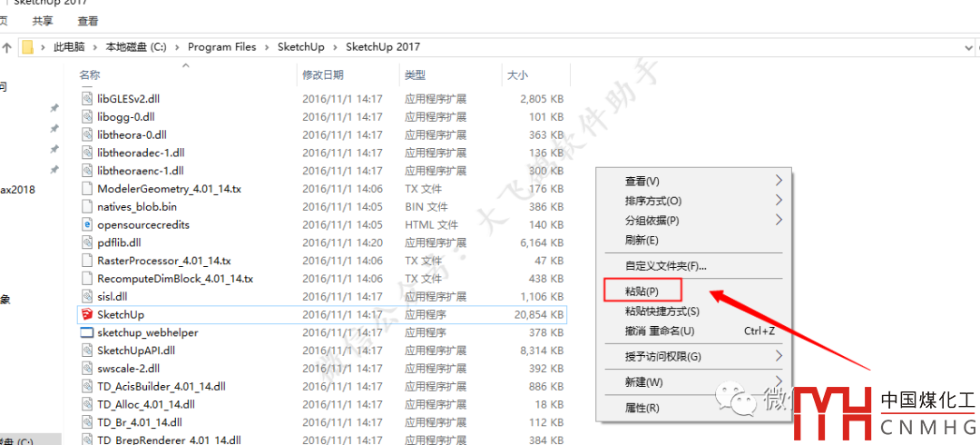The width and height of the screenshot is (980, 445).
Task: Click the ModelerGeometry_4.01_14.tx file icon
Action: (87, 188)
